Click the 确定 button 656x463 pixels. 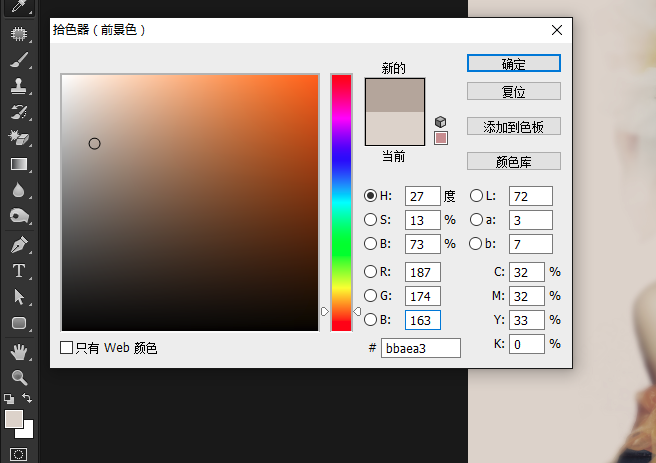coord(513,63)
